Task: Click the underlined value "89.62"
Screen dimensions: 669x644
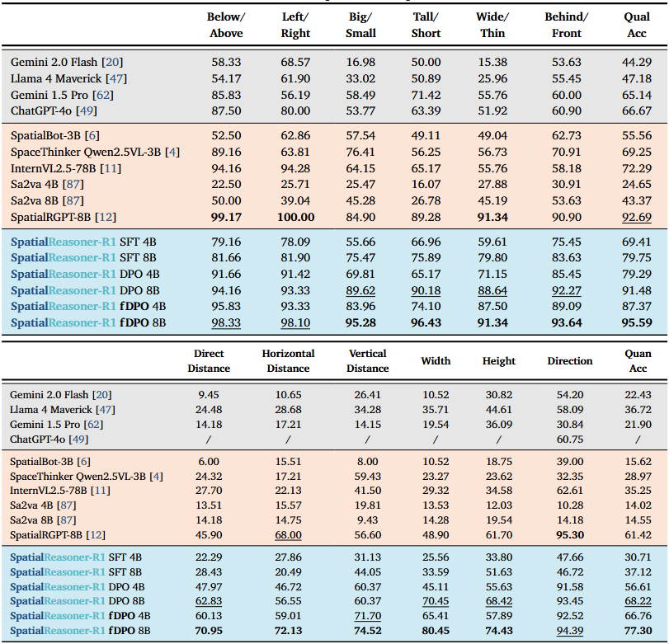Action: [360, 290]
